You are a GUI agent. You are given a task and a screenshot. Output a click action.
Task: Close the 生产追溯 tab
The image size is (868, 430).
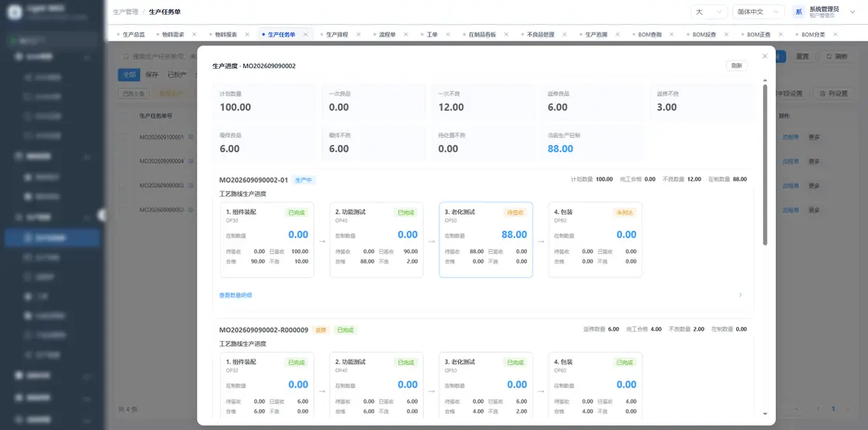(x=618, y=34)
